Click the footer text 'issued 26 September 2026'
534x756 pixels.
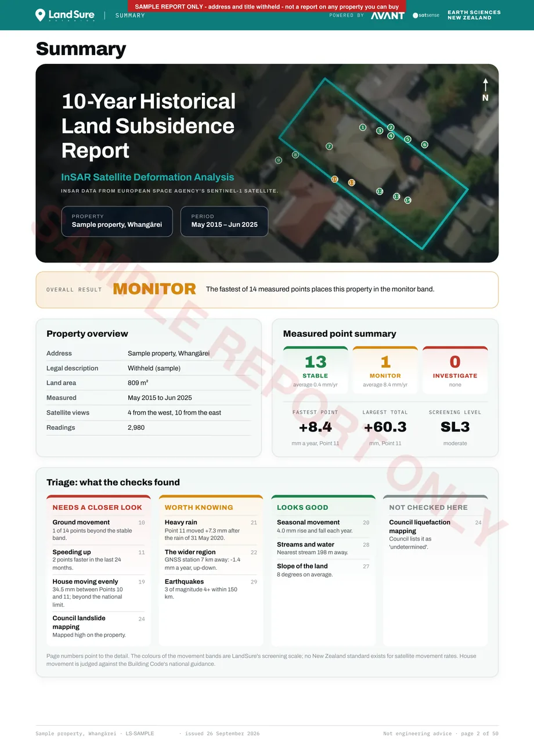(x=222, y=733)
